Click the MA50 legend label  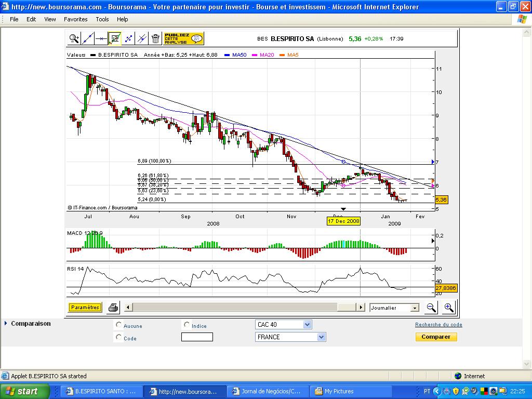coord(239,55)
